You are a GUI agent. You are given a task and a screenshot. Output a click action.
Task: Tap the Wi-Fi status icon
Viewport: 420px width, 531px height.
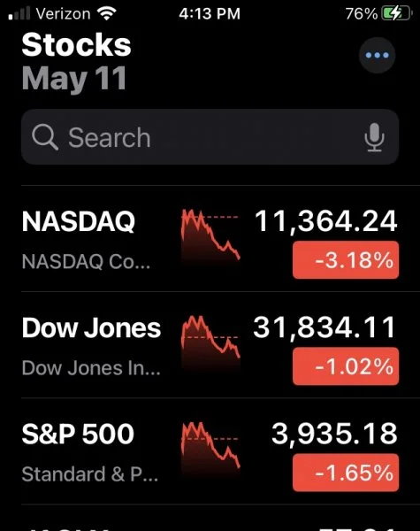[106, 13]
